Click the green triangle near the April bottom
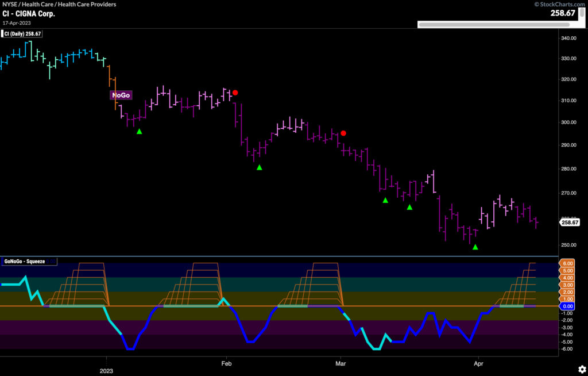This screenshot has height=376, width=588. (x=475, y=247)
